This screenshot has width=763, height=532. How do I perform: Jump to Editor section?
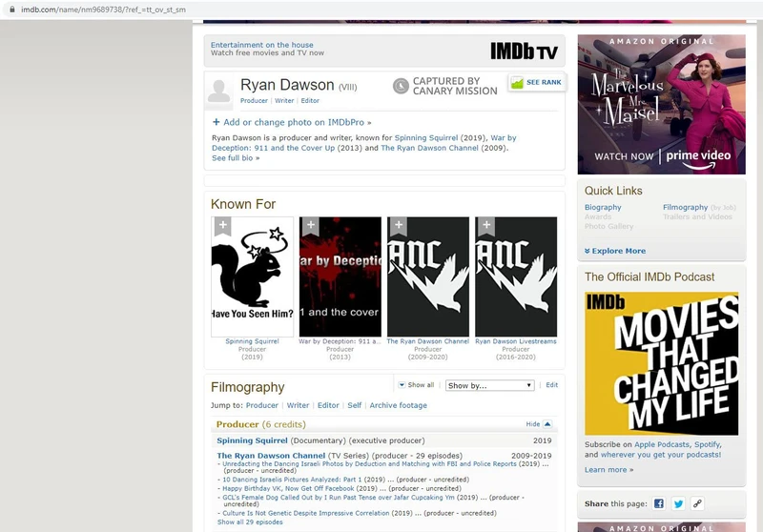[x=328, y=405]
